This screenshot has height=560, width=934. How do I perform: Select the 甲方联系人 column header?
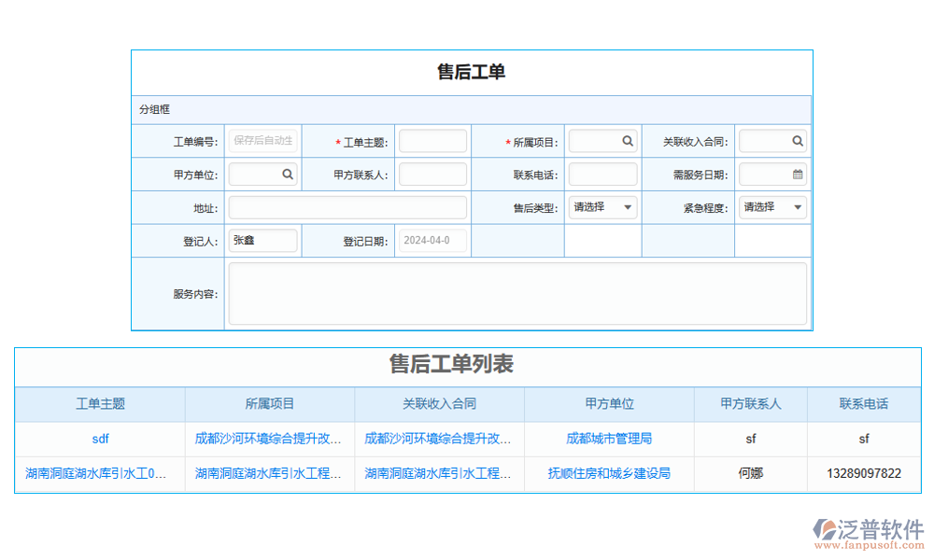pyautogui.click(x=750, y=404)
